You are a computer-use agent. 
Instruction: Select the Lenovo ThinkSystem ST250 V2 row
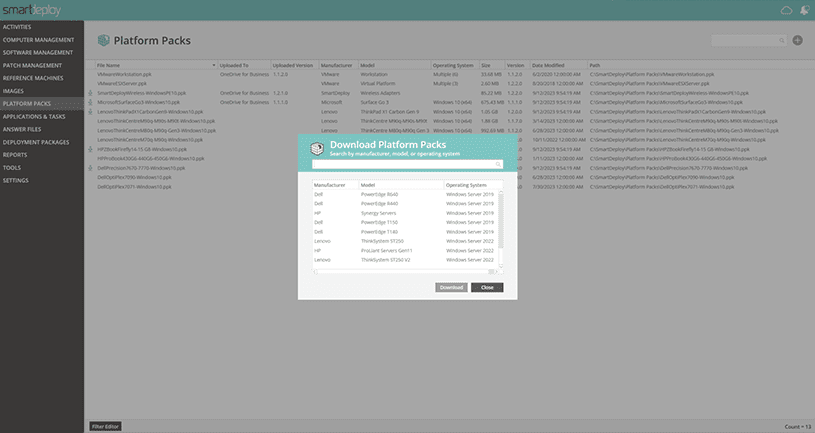pos(405,260)
